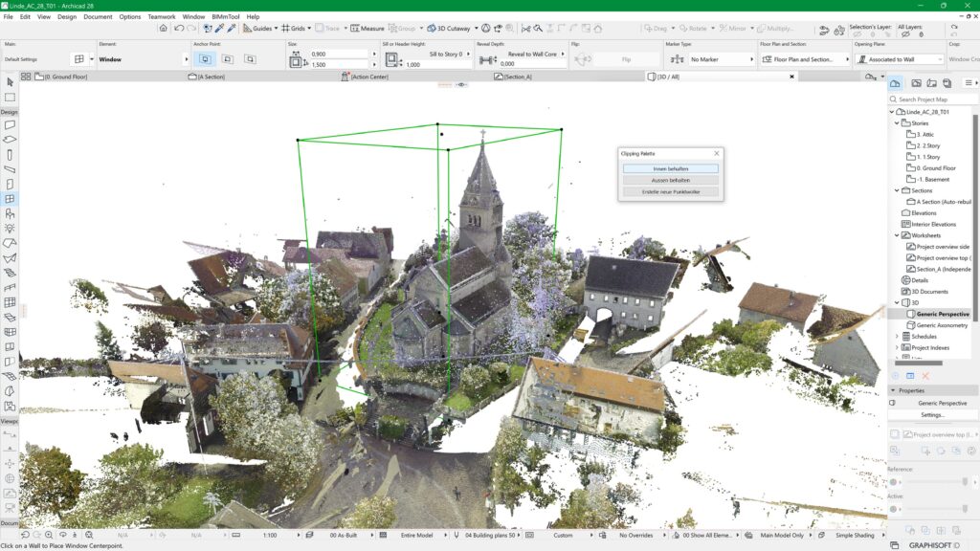This screenshot has height=551, width=980.
Task: Select the center Anchor Point option
Action: coord(229,58)
